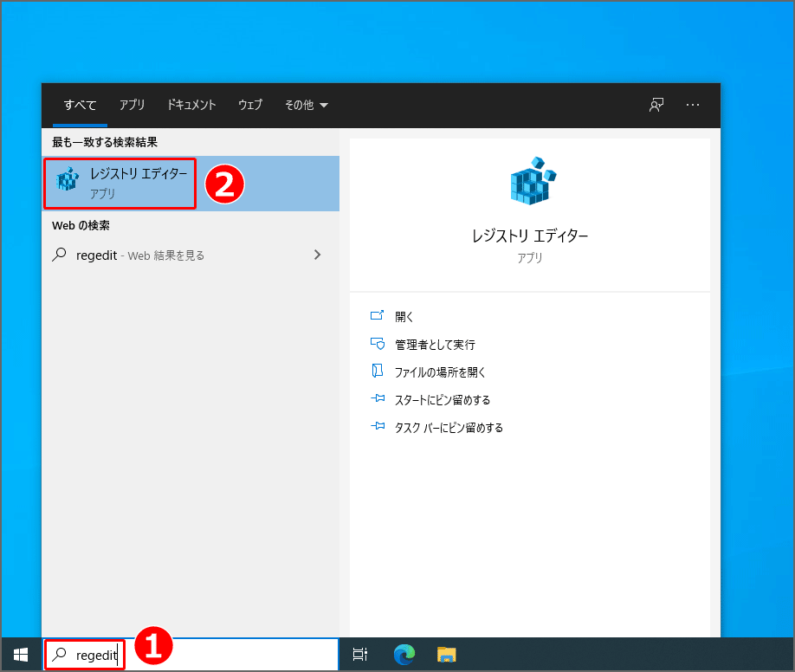Click the search input containing regedit
Viewport: 795px width, 672px height.
point(191,655)
